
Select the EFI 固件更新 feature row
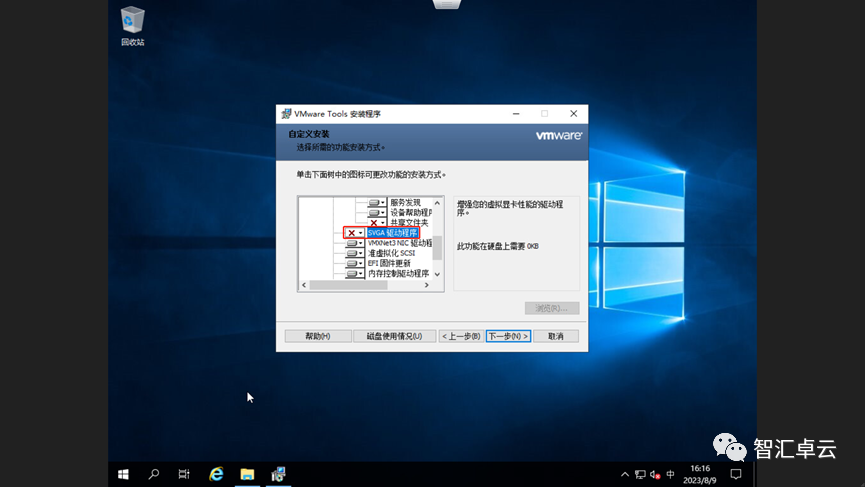click(x=389, y=263)
